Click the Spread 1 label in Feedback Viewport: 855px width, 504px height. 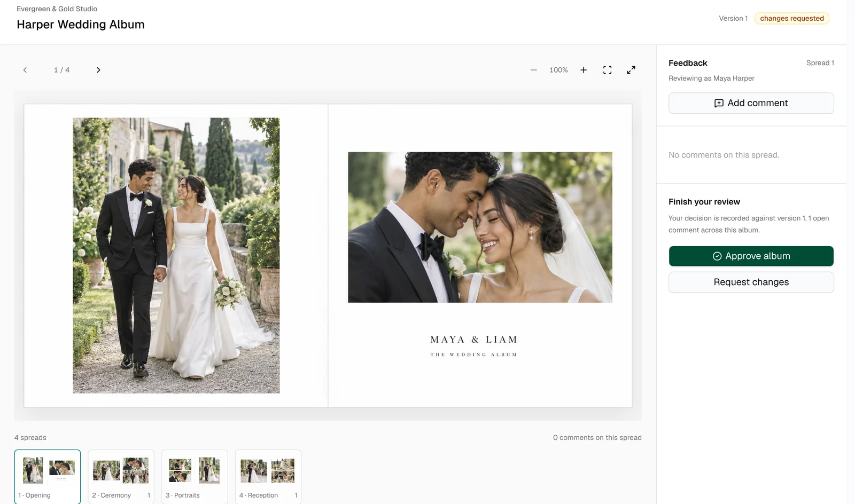pyautogui.click(x=820, y=63)
